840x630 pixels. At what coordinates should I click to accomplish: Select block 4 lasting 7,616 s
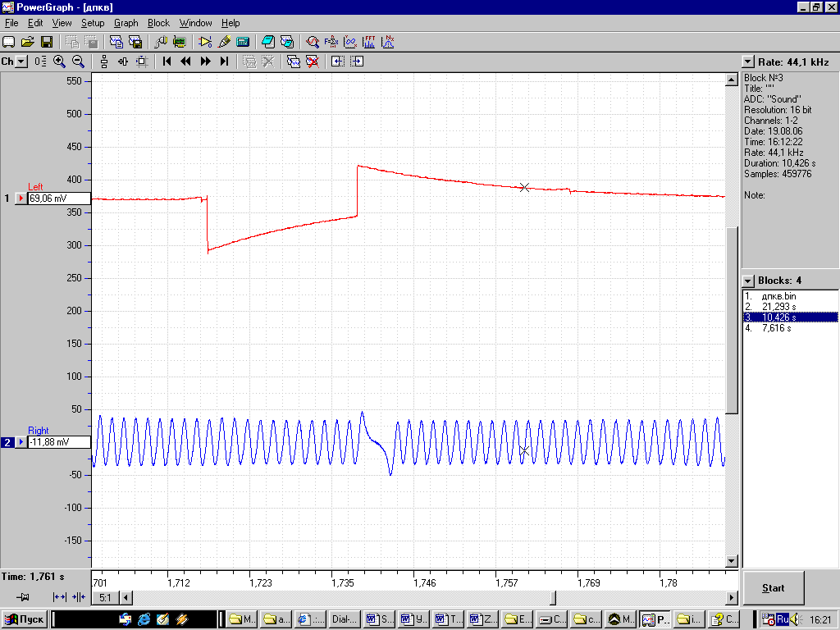coord(790,328)
